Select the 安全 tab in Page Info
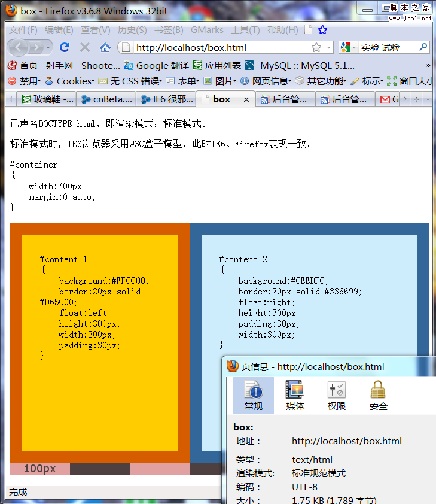 coord(378,395)
